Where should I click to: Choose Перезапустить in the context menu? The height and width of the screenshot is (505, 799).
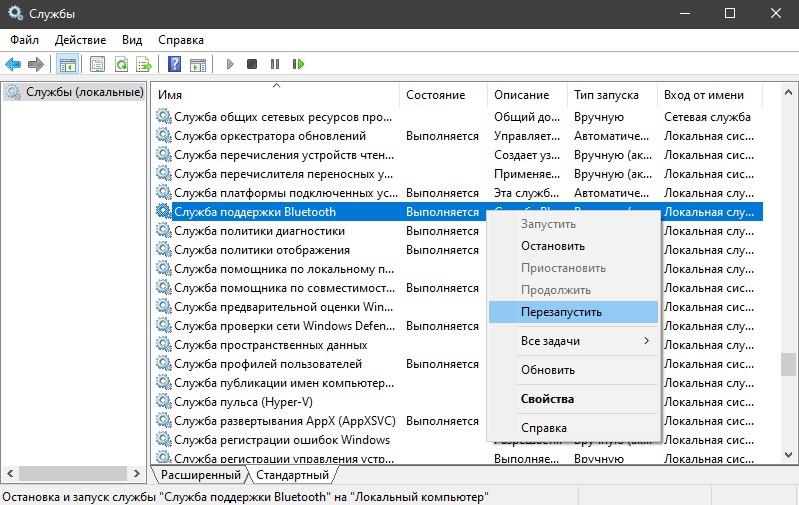(573, 312)
